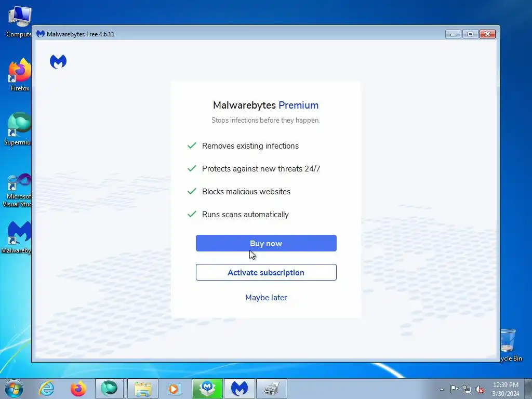The image size is (532, 399).
Task: Select the Malwarebytes desktop shortcut
Action: click(x=17, y=237)
